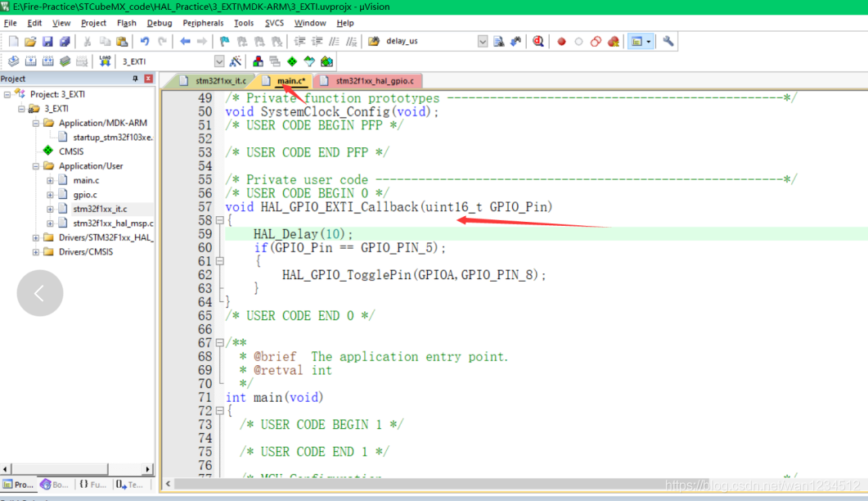The width and height of the screenshot is (868, 501).
Task: Select gpio.c in the project tree
Action: [84, 195]
